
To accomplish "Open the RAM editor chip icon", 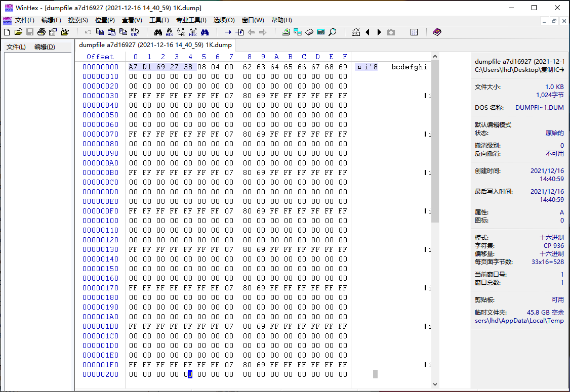I will pos(309,32).
